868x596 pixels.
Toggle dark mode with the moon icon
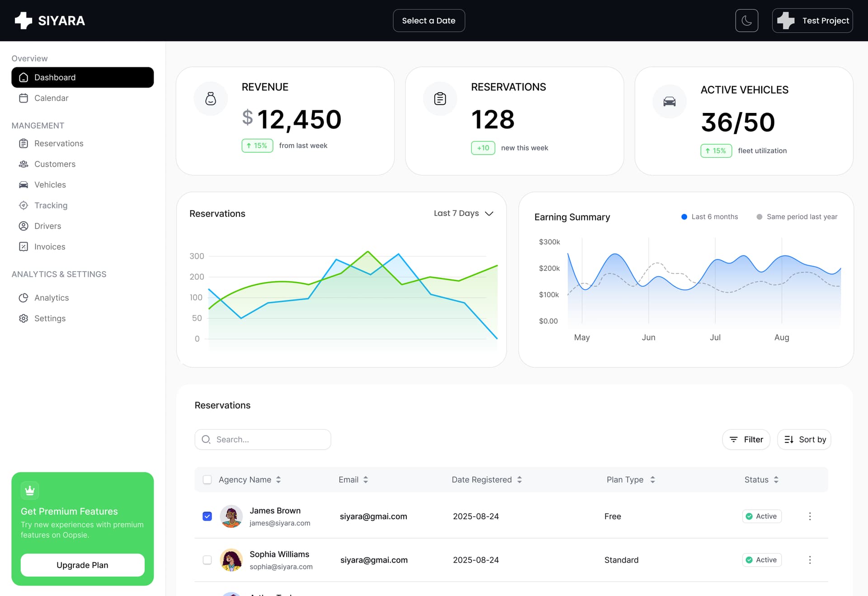pos(746,20)
